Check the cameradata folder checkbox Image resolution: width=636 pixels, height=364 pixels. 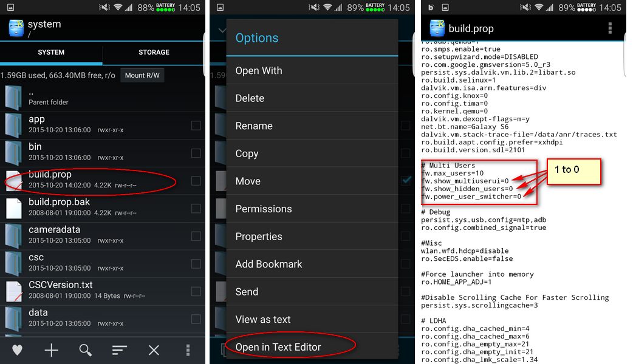coord(196,236)
